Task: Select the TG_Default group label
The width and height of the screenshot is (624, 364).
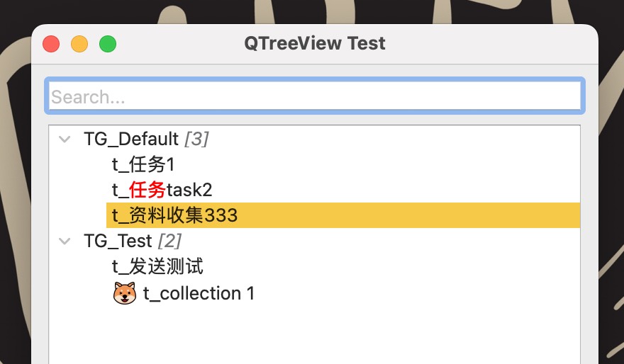Action: coord(131,140)
